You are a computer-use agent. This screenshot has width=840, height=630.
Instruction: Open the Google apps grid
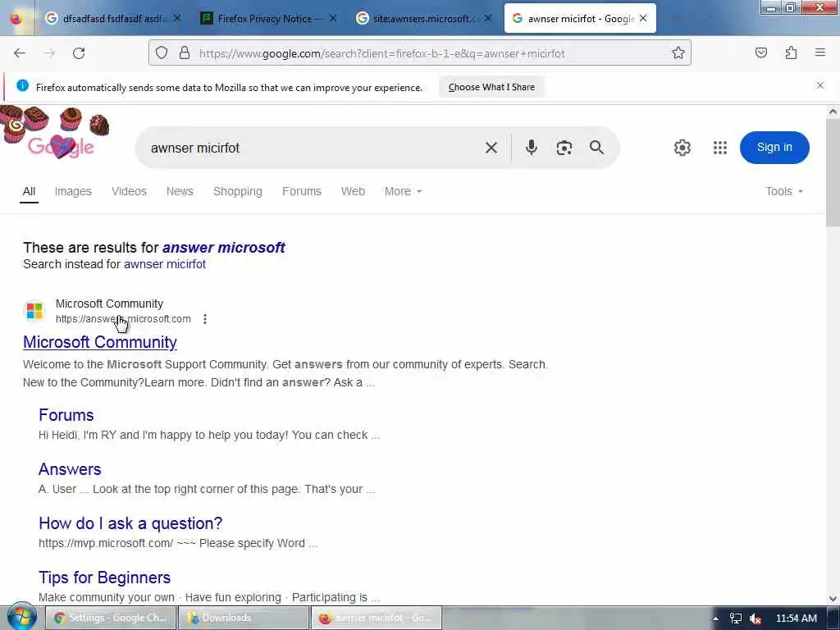tap(720, 148)
